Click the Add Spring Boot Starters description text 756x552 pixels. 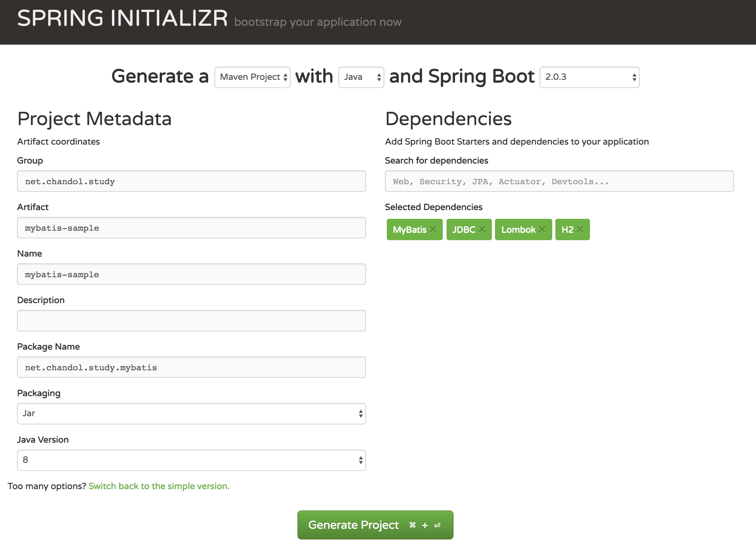pyautogui.click(x=517, y=141)
